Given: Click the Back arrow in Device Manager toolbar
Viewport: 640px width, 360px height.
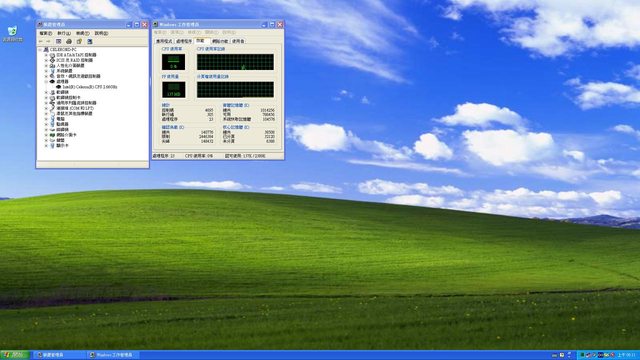Looking at the screenshot, I should coord(40,41).
